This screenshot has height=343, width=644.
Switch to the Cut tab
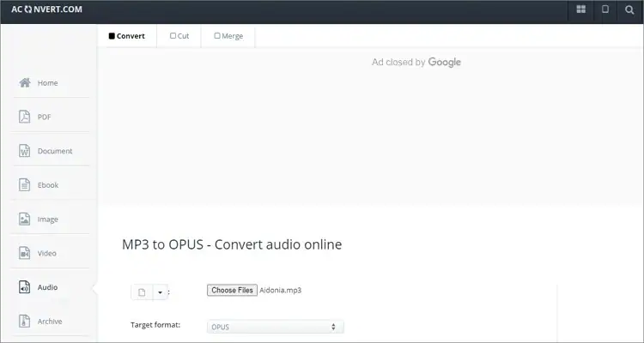179,36
